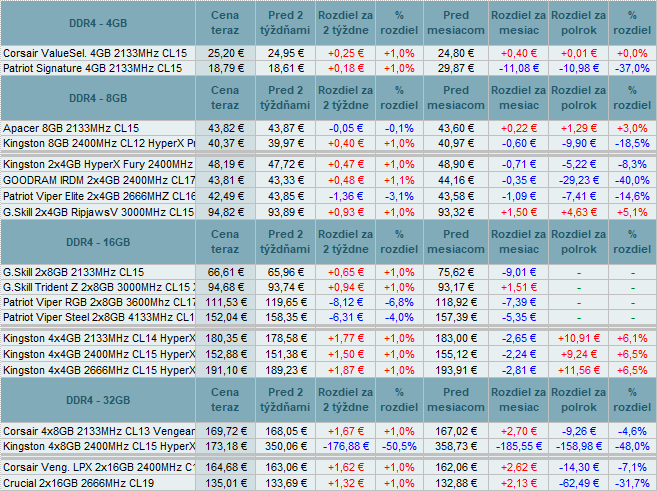657x491 pixels.
Task: Select the +11,56 € half-year difference
Action: 579,370
